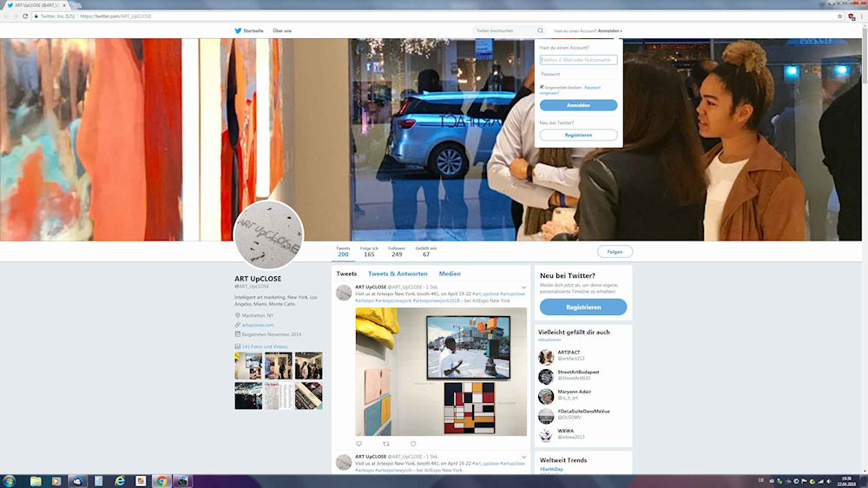Image resolution: width=868 pixels, height=488 pixels.
Task: Open the tweet's art gallery photo
Action: [441, 371]
